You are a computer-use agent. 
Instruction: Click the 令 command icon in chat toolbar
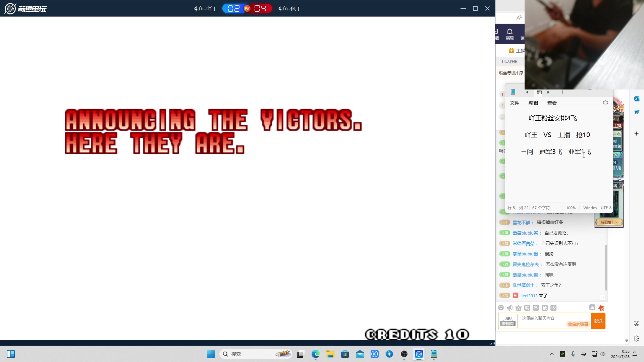tap(553, 308)
